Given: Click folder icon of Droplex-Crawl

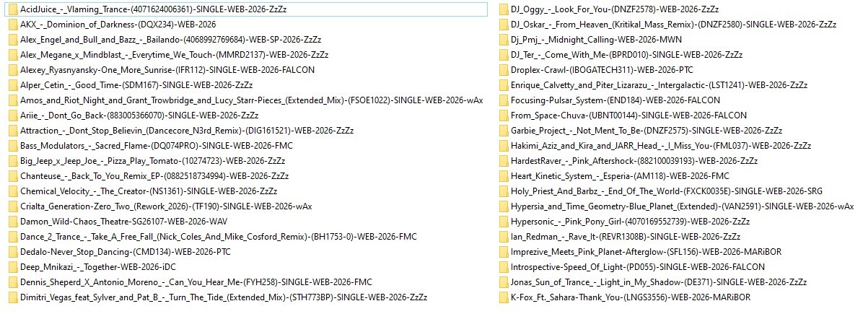Looking at the screenshot, I should tap(503, 70).
